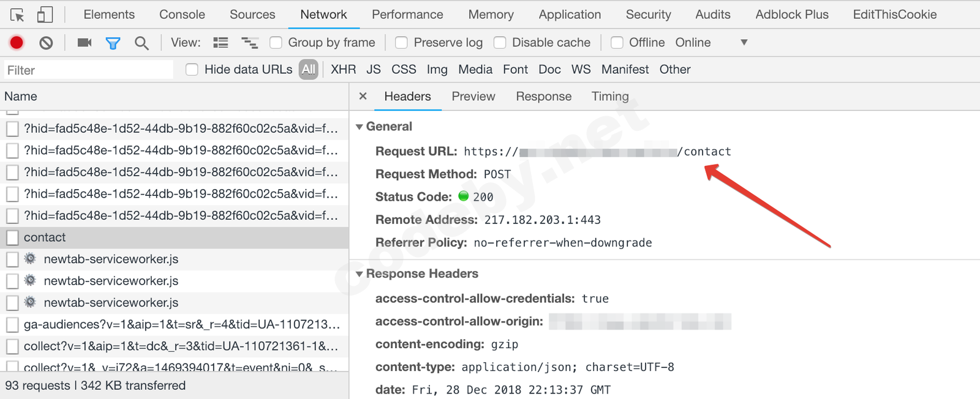Switch to the Console panel tab

click(x=182, y=15)
